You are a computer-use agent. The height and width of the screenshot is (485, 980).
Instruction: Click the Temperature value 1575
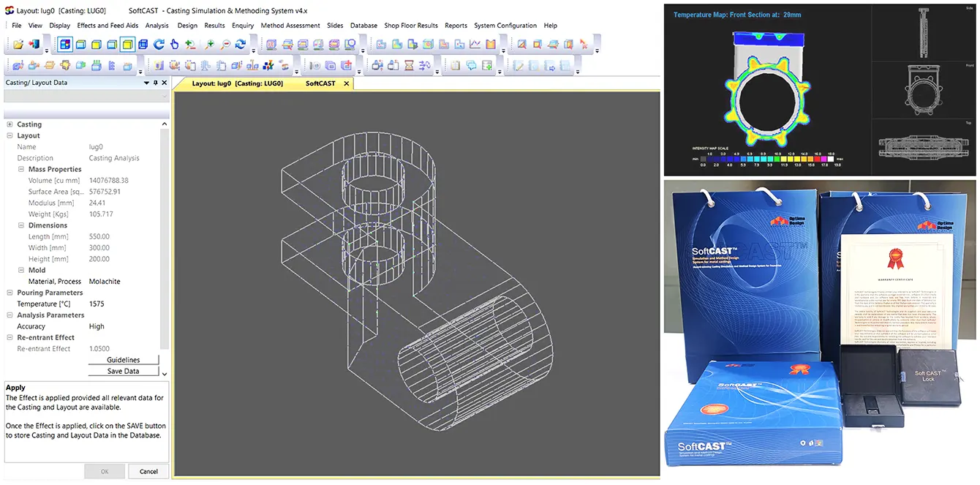(x=97, y=304)
